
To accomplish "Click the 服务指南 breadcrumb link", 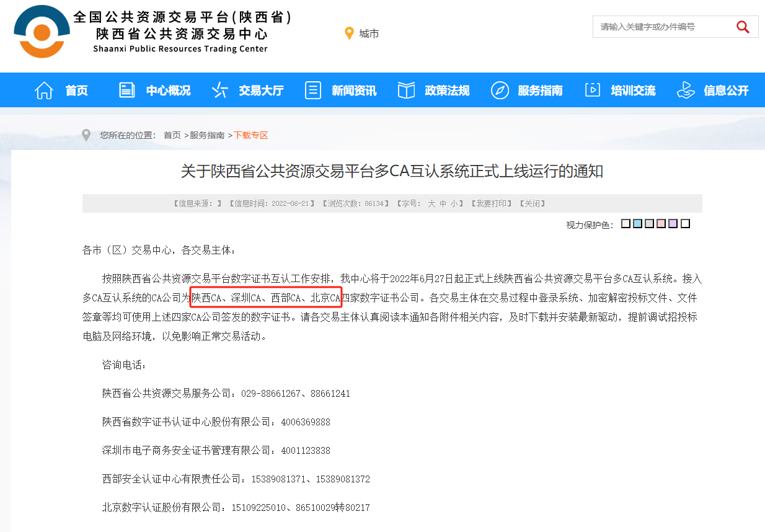I will (207, 135).
